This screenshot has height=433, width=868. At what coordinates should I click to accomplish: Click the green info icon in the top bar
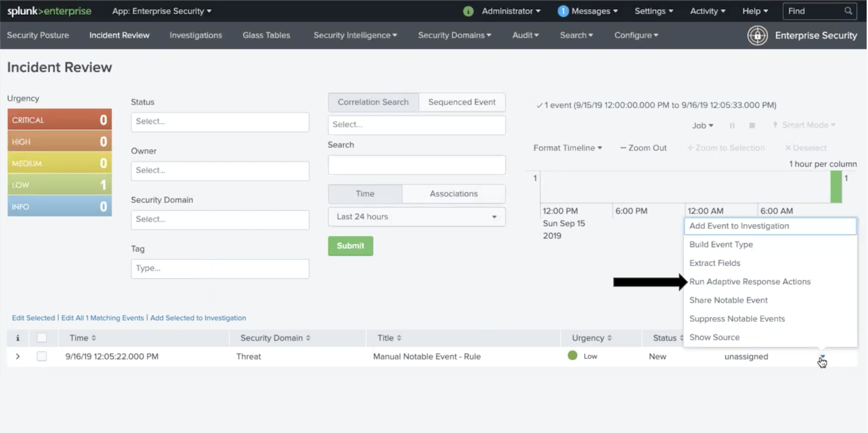(468, 11)
